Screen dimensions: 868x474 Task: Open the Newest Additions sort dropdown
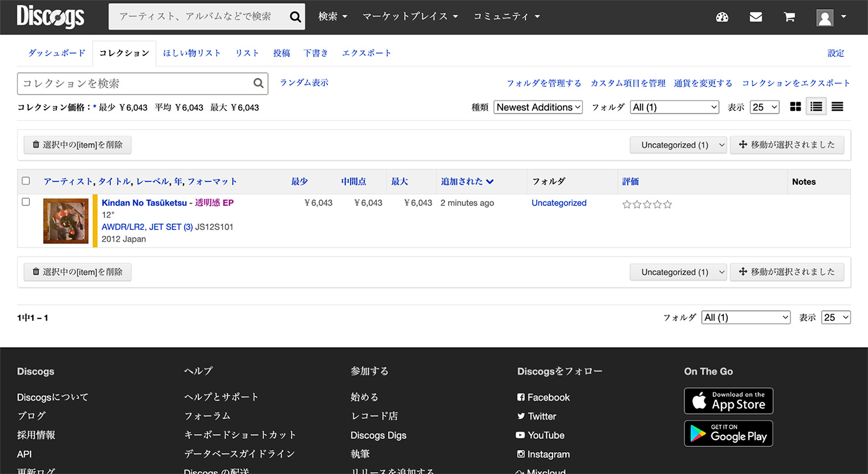(538, 107)
